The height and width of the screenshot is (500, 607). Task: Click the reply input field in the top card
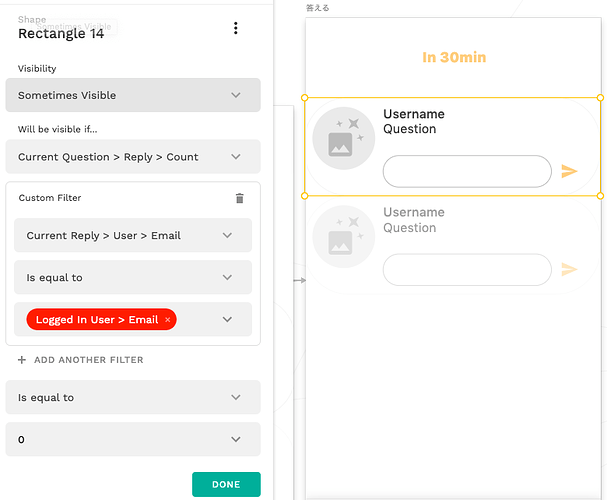(x=467, y=171)
